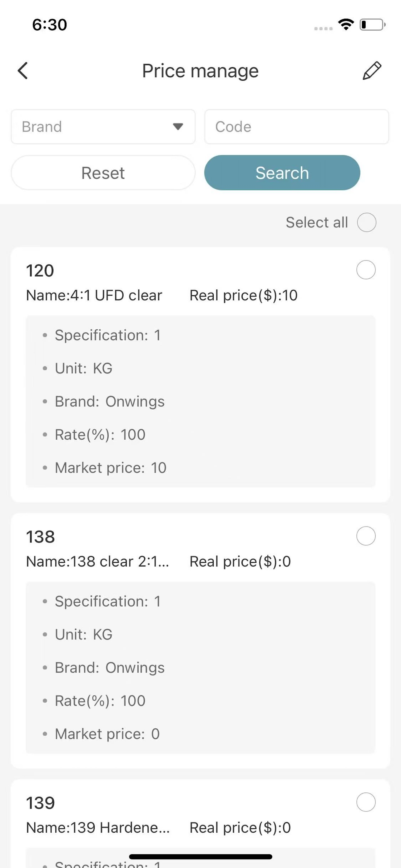Open the pencil edit icon
Screen dimensions: 401x868
click(x=372, y=71)
